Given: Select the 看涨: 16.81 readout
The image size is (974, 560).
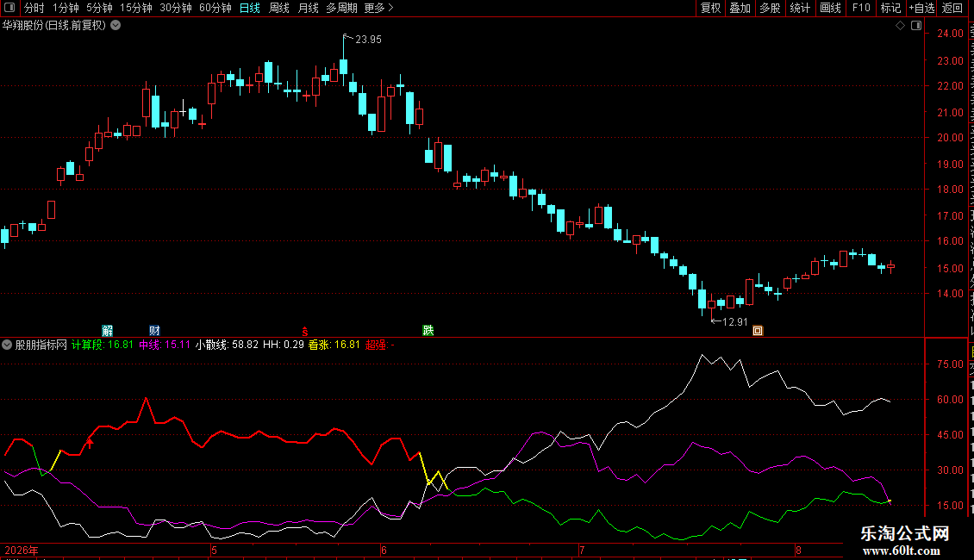Looking at the screenshot, I should click(334, 345).
